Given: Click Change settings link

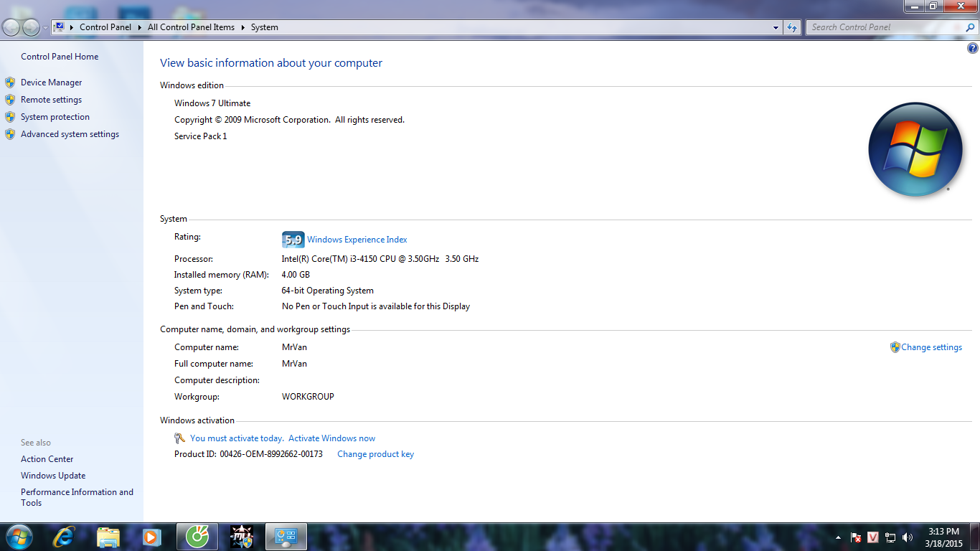Looking at the screenshot, I should 932,347.
